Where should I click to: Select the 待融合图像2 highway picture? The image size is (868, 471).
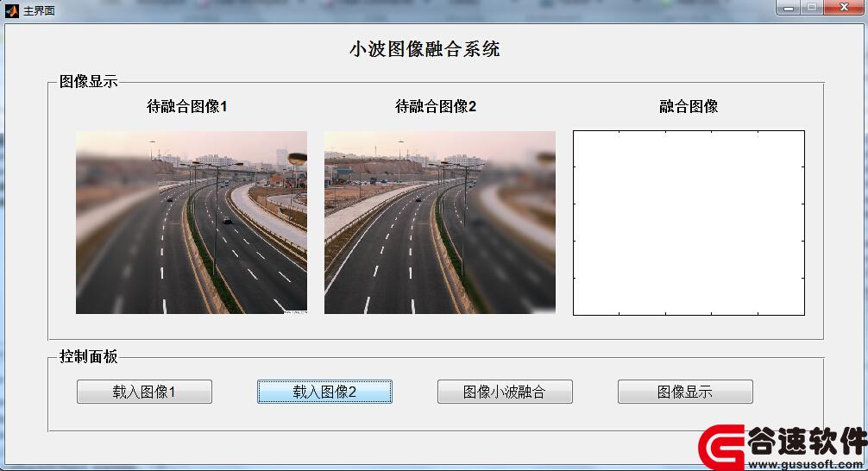coord(440,223)
